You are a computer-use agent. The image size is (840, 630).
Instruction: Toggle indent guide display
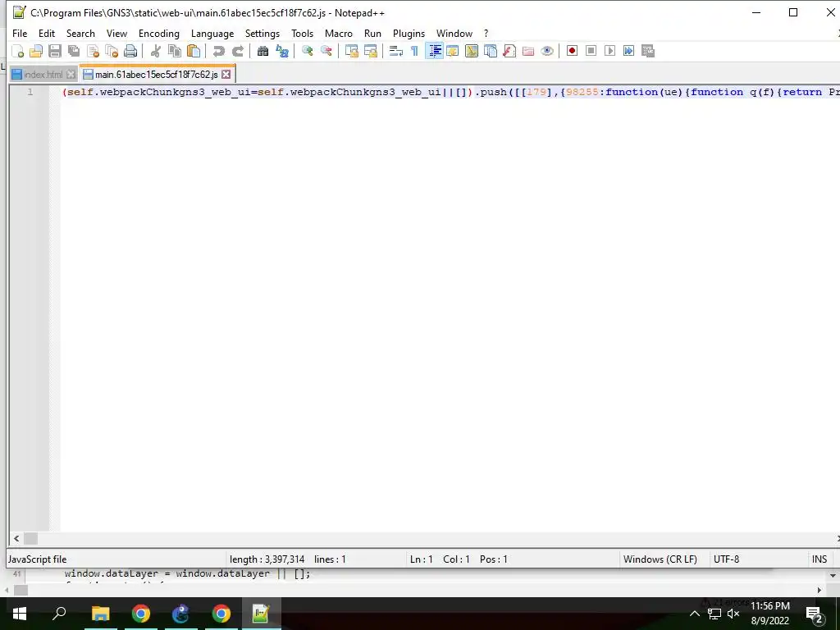435,51
